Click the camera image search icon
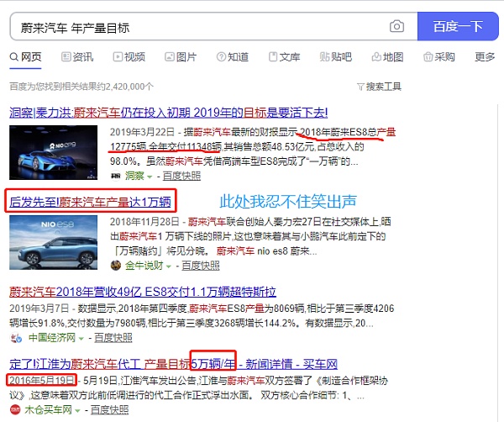 click(x=396, y=26)
